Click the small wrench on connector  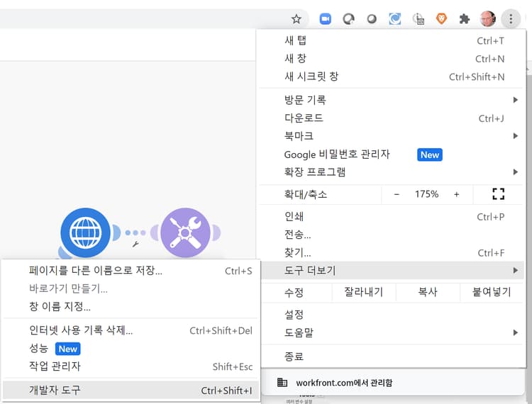click(x=135, y=244)
